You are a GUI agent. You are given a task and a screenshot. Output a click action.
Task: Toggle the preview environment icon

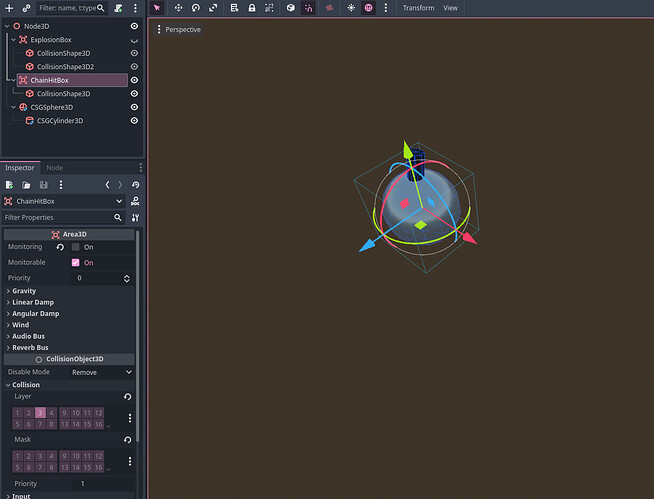369,8
